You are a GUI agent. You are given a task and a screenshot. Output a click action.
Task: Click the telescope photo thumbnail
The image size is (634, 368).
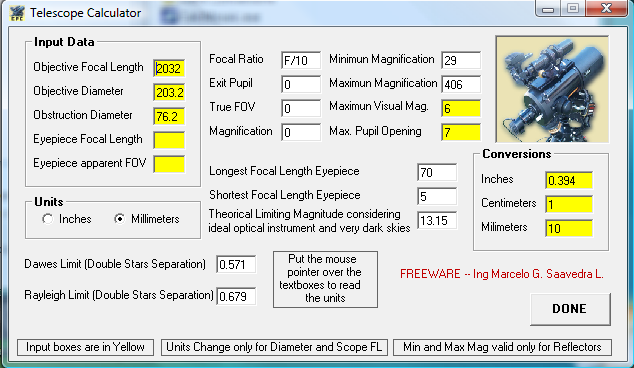click(x=552, y=89)
